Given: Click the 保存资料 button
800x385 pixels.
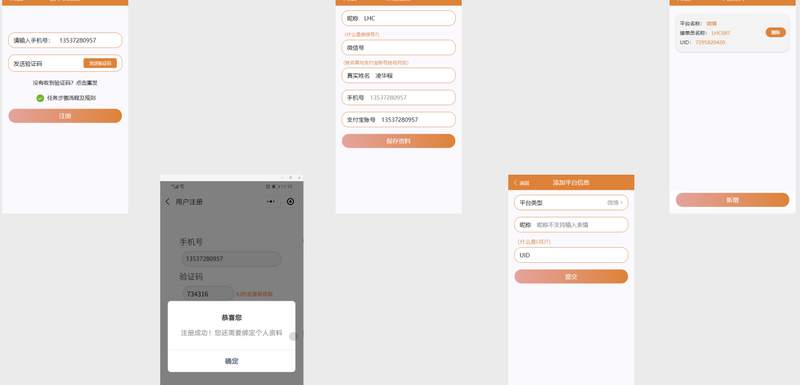Looking at the screenshot, I should point(398,141).
